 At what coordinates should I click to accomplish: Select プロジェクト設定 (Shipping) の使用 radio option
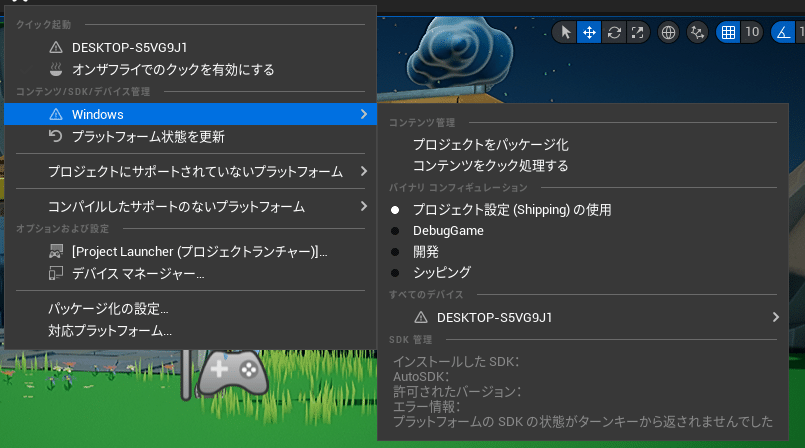[583, 210]
